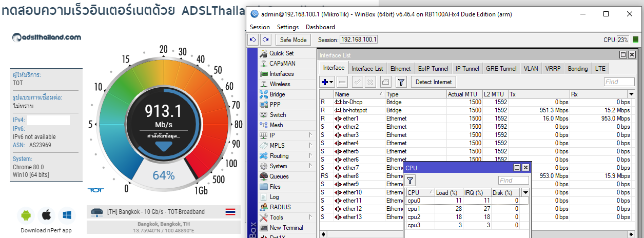This screenshot has width=644, height=238.
Task: Switch to the Interface List tab
Action: 367,68
